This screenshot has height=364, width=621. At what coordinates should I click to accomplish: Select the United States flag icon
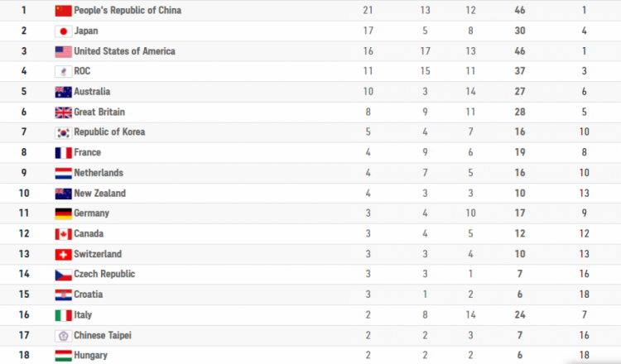click(64, 52)
